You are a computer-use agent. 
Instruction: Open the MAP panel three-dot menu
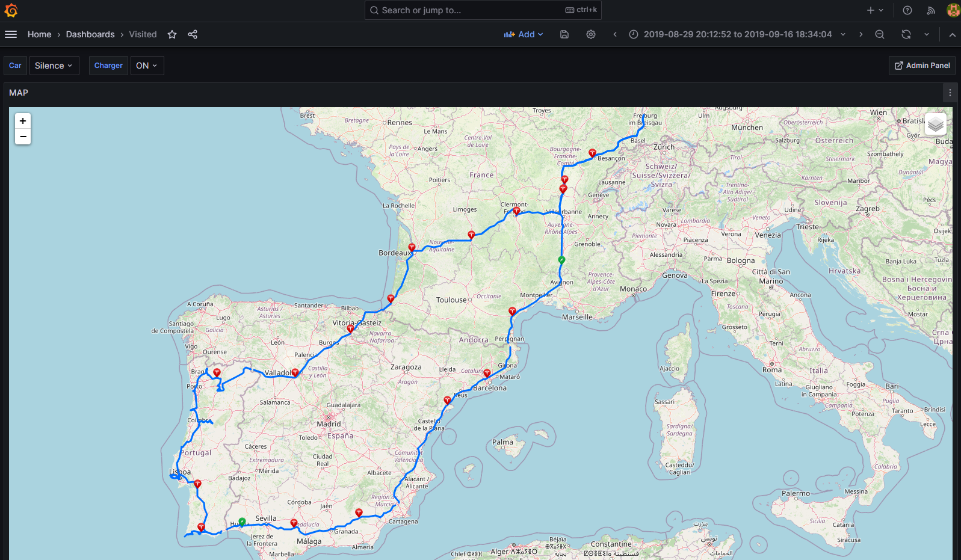tap(950, 93)
